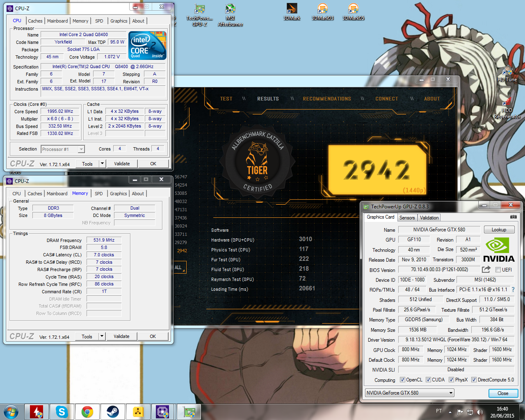Show hidden tray icons arrow
The width and height of the screenshot is (525, 420).
(450, 412)
